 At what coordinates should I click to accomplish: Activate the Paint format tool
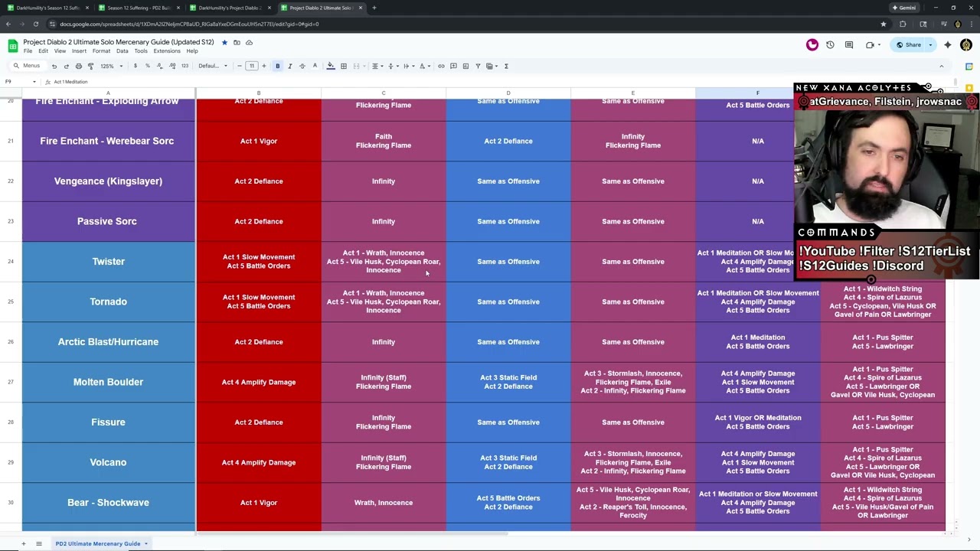pyautogui.click(x=90, y=66)
